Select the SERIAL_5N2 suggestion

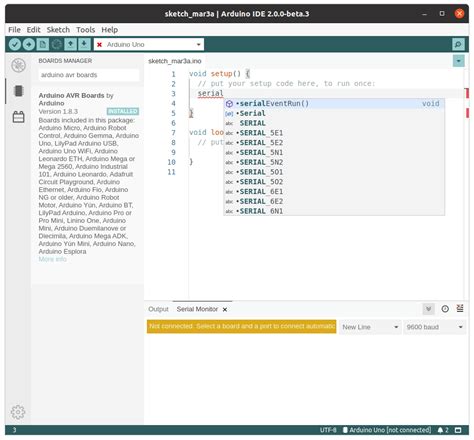[x=334, y=162]
